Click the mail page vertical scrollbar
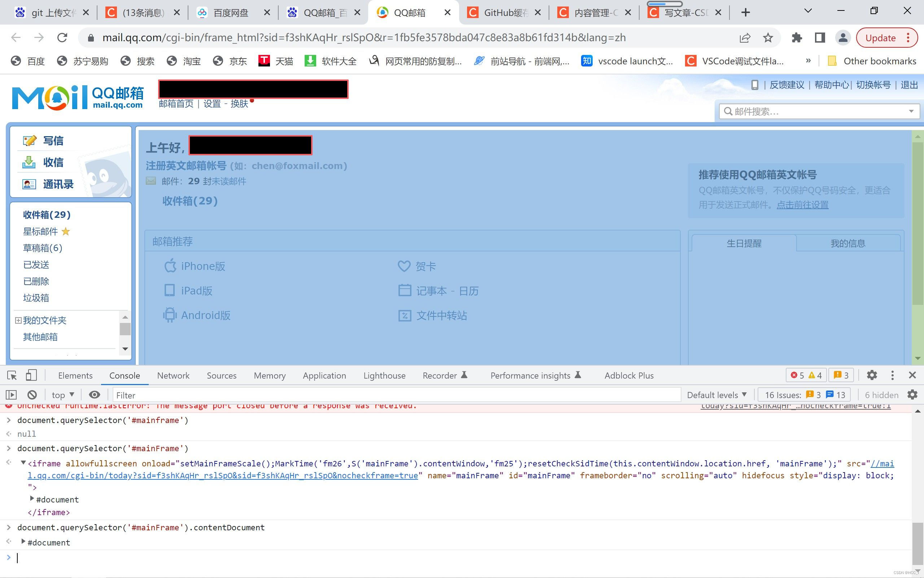The image size is (924, 578). pos(918,224)
